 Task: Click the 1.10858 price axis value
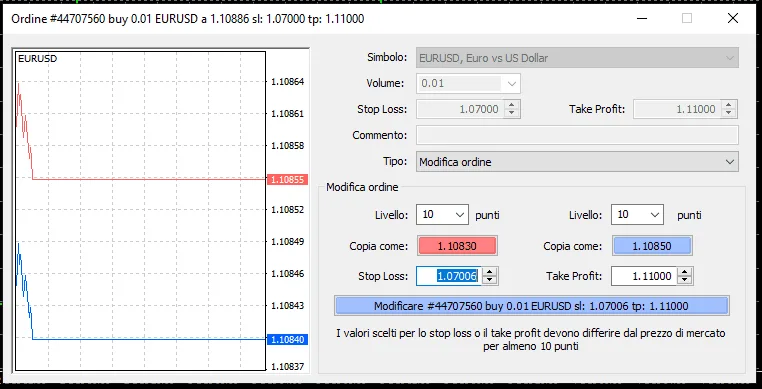pos(288,146)
